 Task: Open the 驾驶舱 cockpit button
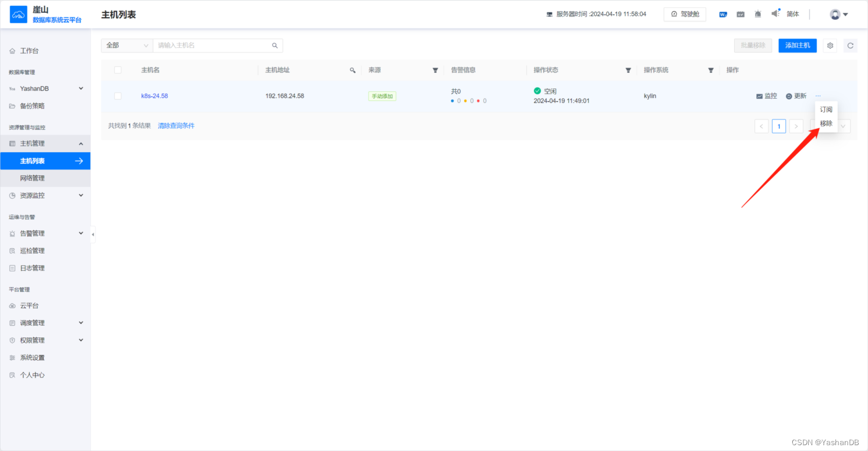tap(685, 14)
